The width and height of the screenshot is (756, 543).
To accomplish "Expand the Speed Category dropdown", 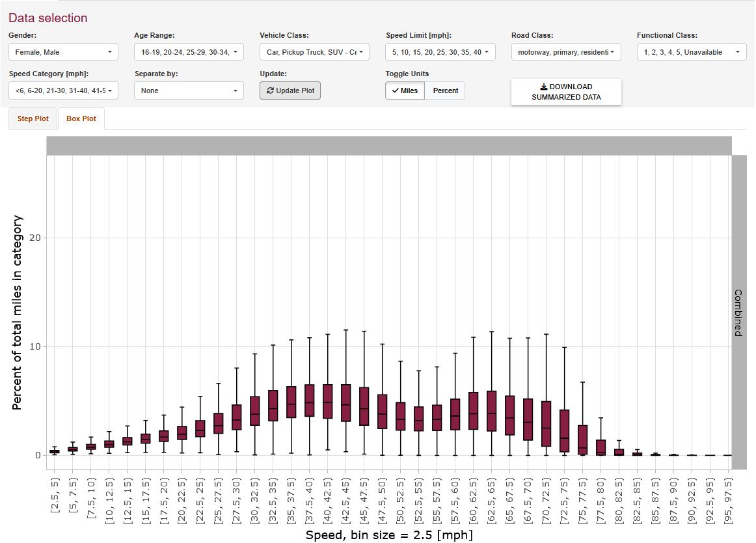I will point(63,91).
